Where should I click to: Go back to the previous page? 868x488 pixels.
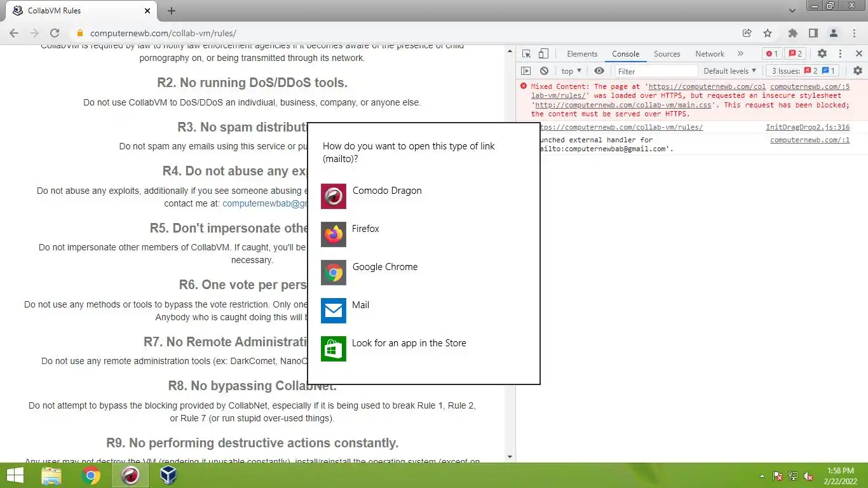tap(14, 33)
